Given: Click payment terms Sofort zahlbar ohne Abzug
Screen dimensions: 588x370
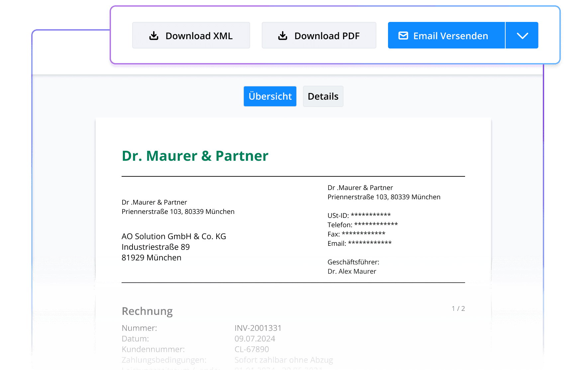Looking at the screenshot, I should point(283,360).
